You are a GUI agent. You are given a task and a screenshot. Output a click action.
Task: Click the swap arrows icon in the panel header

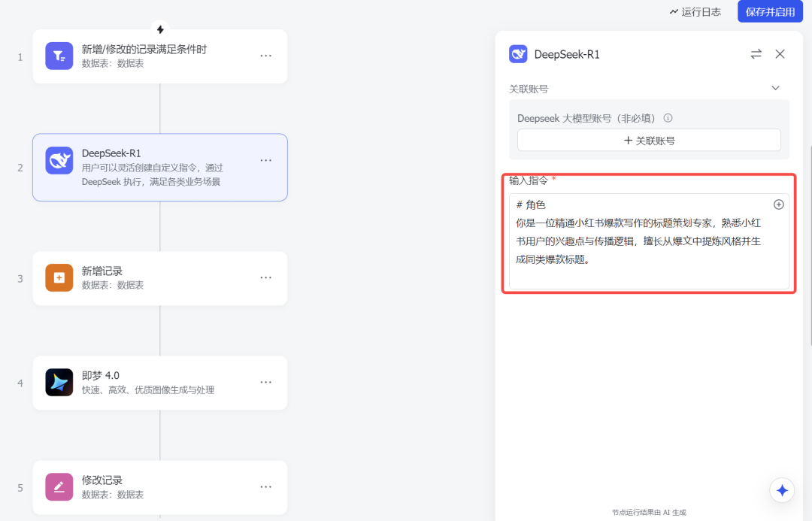coord(756,53)
